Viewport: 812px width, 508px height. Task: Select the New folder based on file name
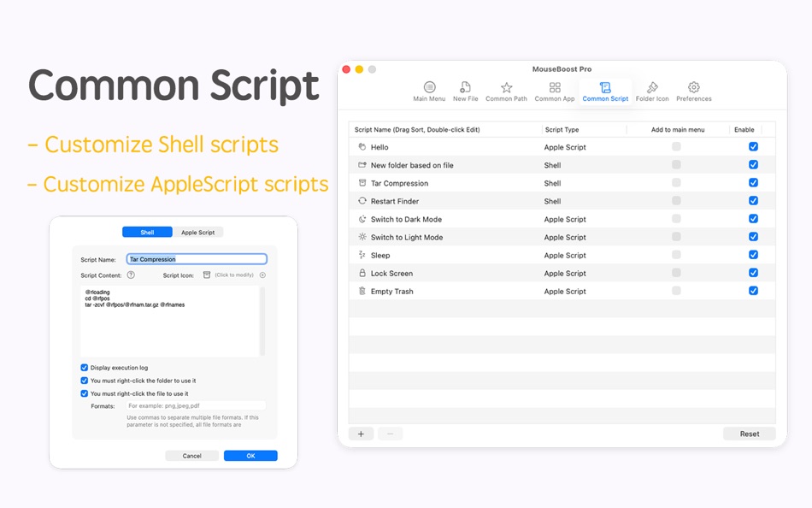coord(412,165)
